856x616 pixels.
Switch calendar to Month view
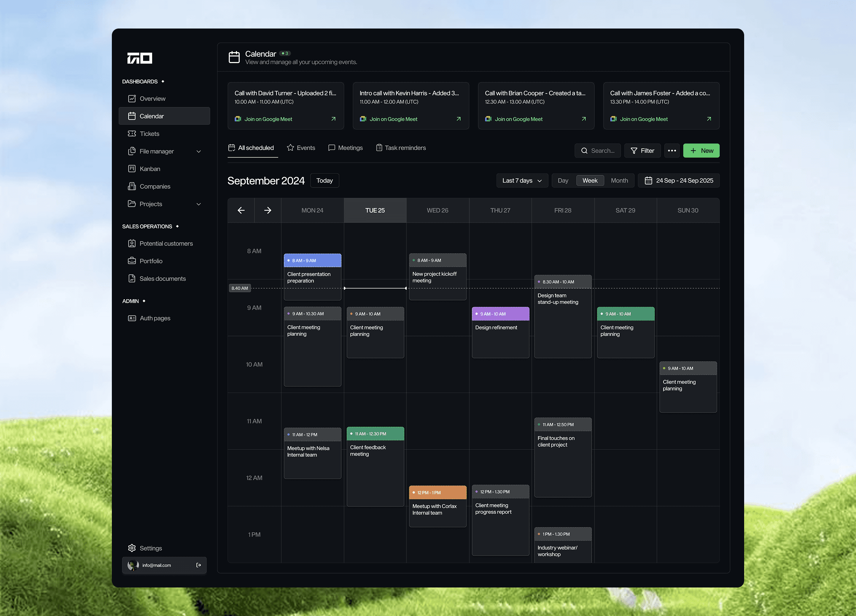point(619,180)
